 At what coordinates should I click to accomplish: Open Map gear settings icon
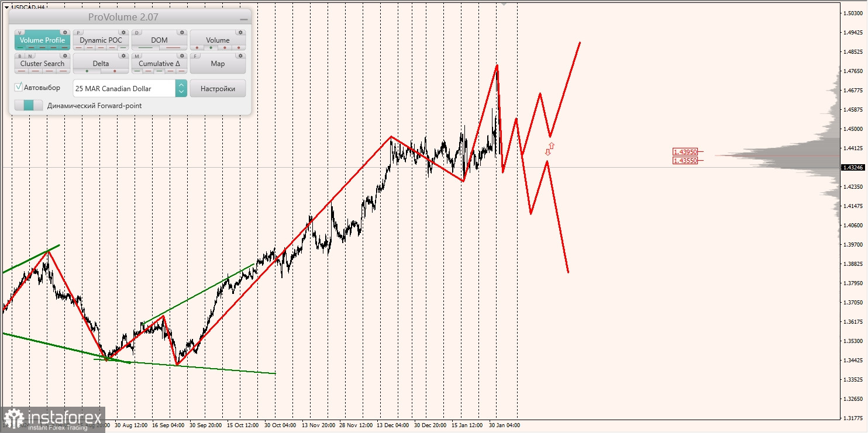pos(240,56)
